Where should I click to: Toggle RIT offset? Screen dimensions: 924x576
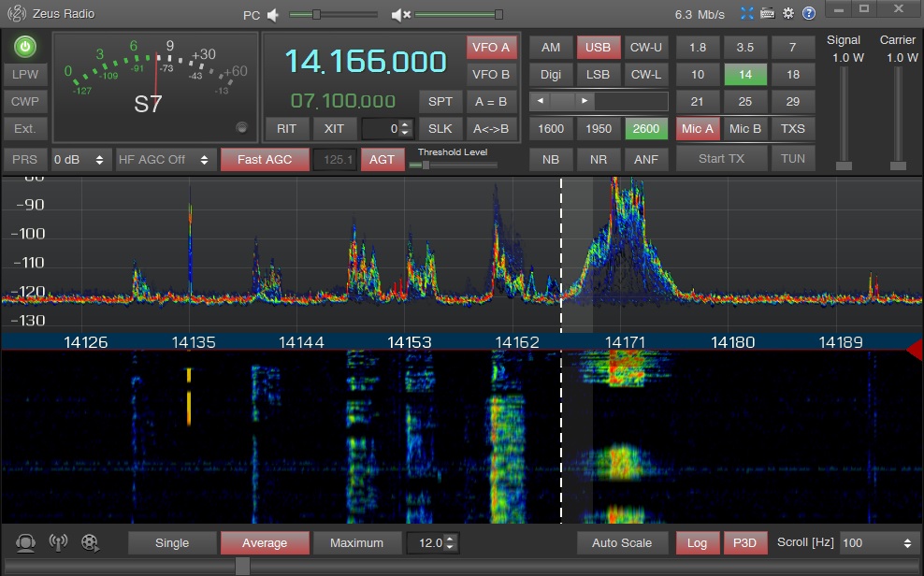click(286, 128)
